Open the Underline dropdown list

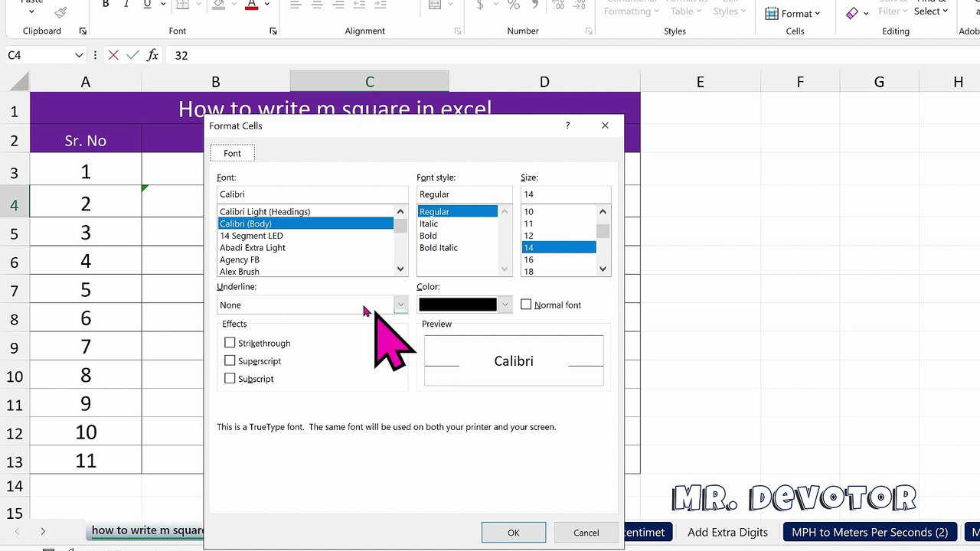[400, 305]
